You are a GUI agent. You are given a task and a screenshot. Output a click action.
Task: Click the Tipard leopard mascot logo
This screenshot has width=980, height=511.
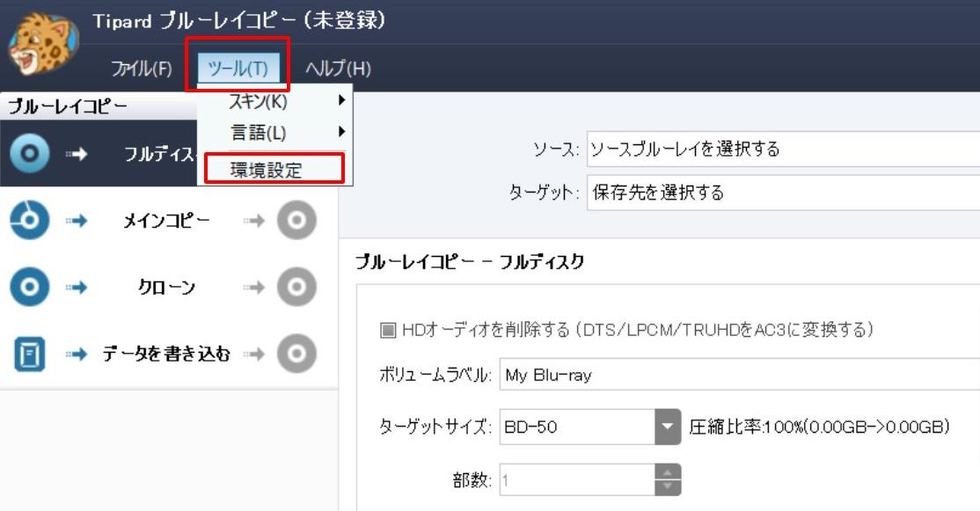(44, 45)
